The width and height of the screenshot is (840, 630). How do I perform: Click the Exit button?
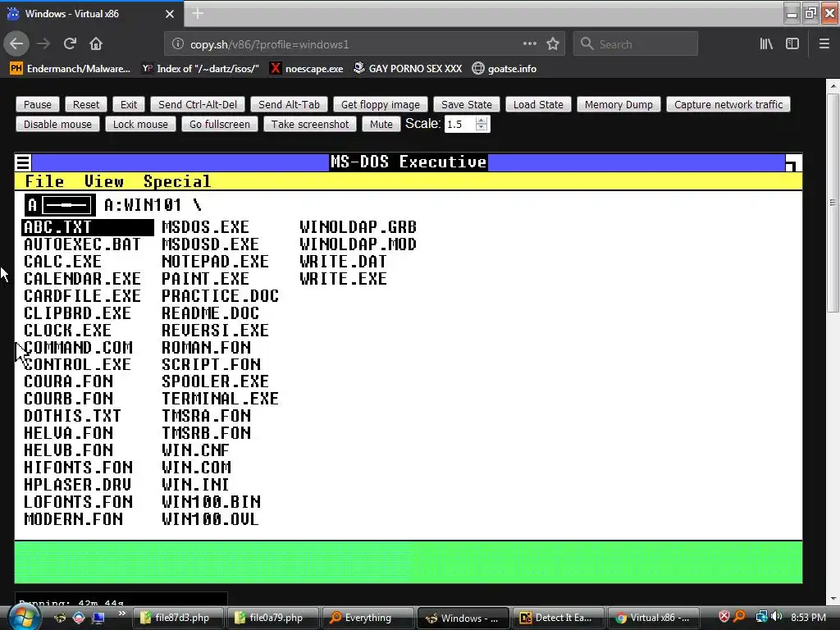coord(129,104)
